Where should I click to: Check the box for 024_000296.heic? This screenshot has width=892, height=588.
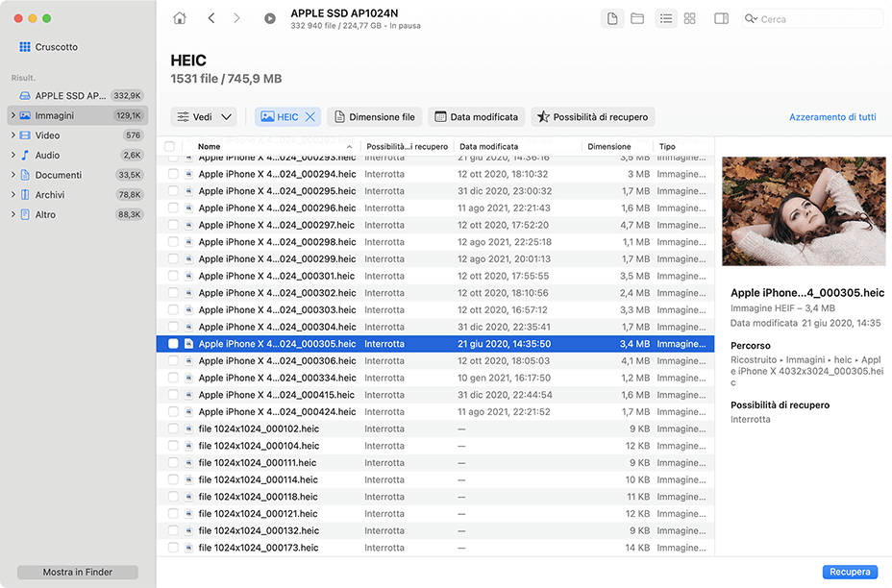(x=173, y=208)
